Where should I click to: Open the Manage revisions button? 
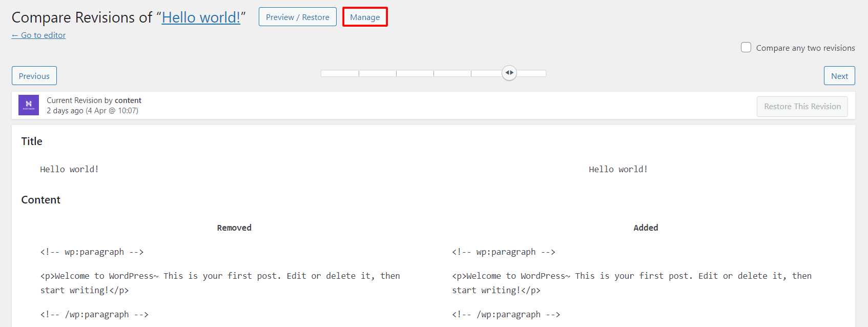tap(365, 17)
